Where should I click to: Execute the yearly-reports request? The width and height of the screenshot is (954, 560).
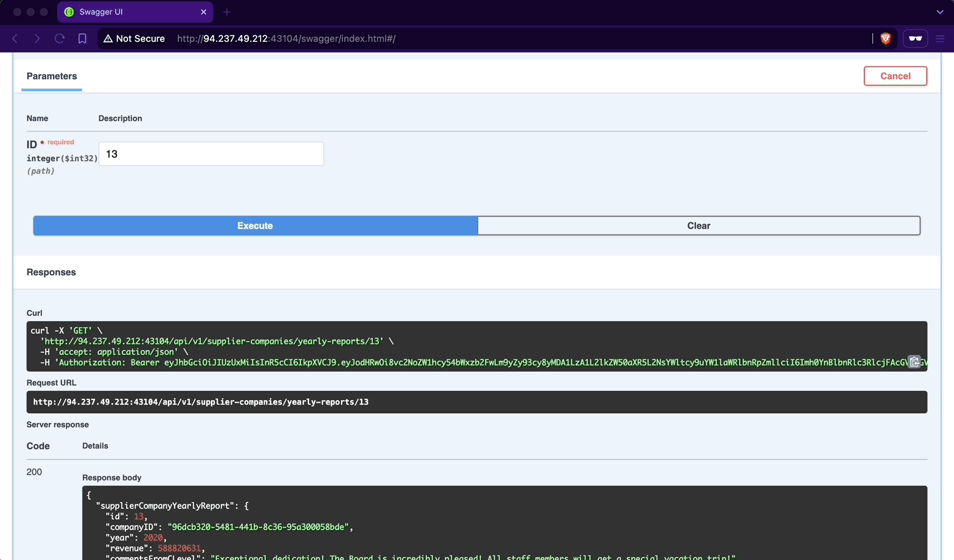click(255, 226)
